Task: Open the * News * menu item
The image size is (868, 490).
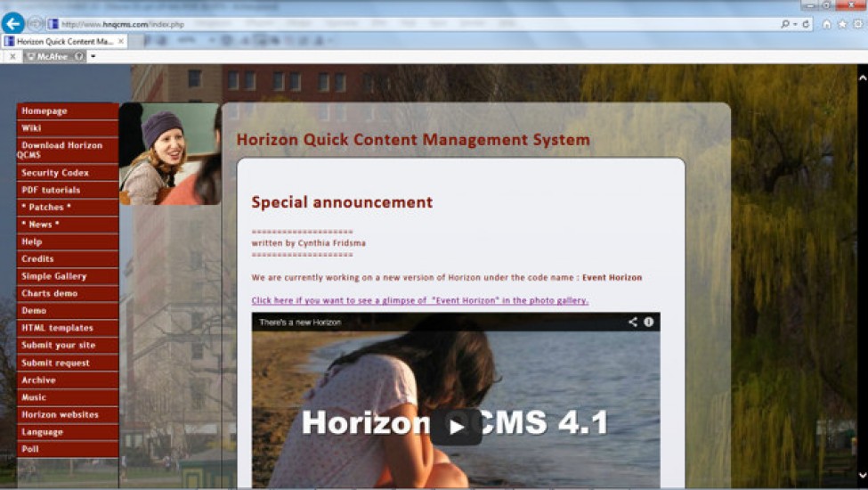Action: tap(68, 225)
